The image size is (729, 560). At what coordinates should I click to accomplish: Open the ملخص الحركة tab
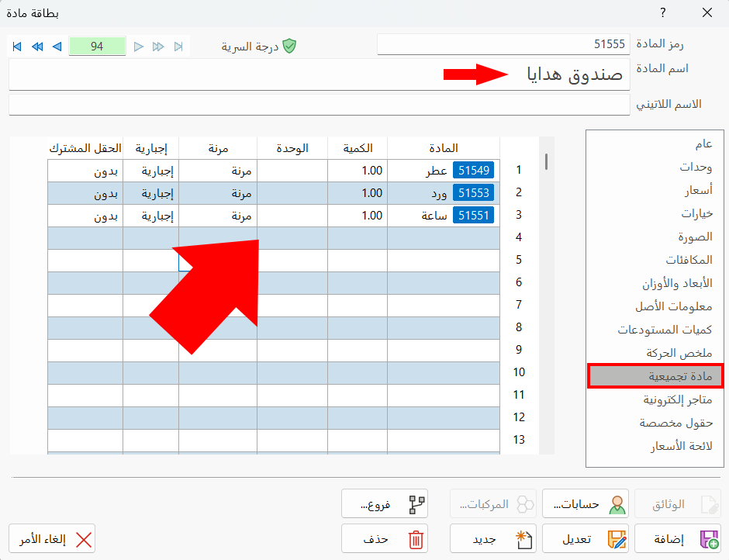point(655,353)
